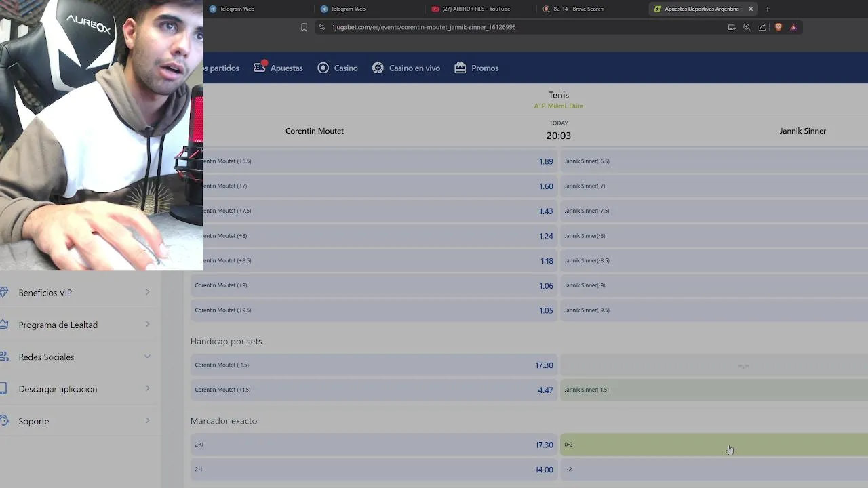This screenshot has height=488, width=868.
Task: Expand the Redes Sociales dropdown arrow
Action: (x=147, y=357)
